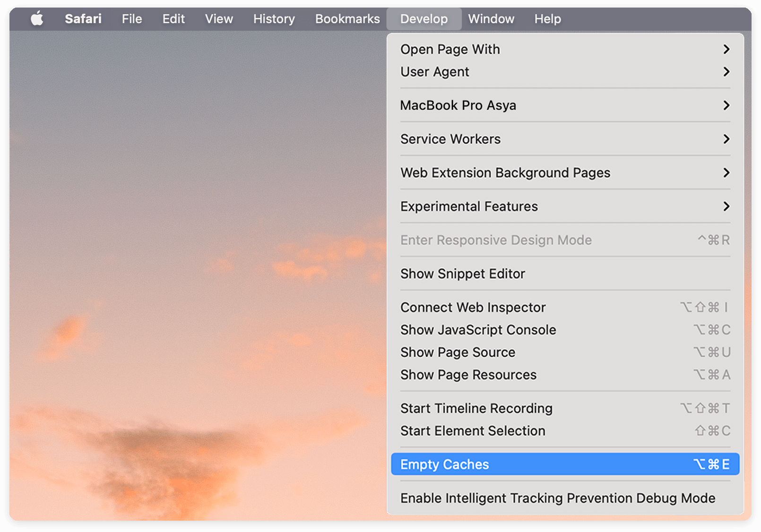
Task: Open the Help menu
Action: point(548,19)
